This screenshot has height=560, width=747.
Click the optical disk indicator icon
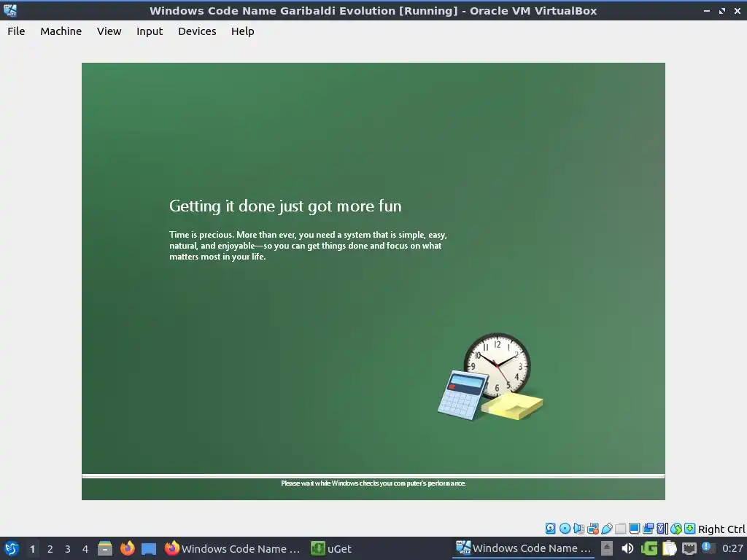click(565, 528)
